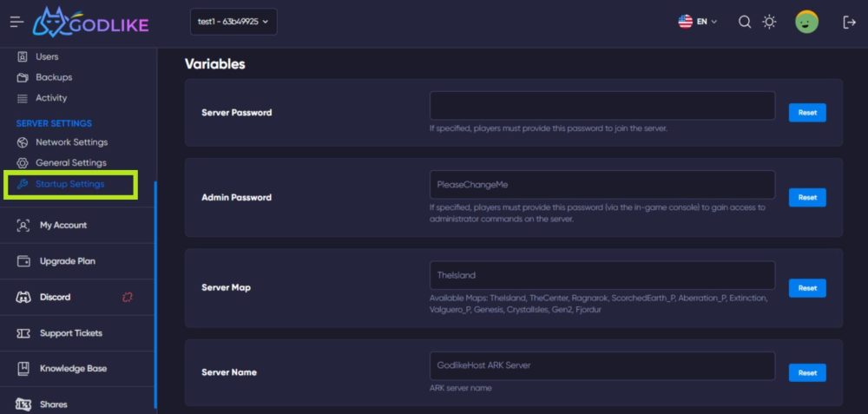Click the Server Password input field
The height and width of the screenshot is (414, 868).
coord(602,106)
